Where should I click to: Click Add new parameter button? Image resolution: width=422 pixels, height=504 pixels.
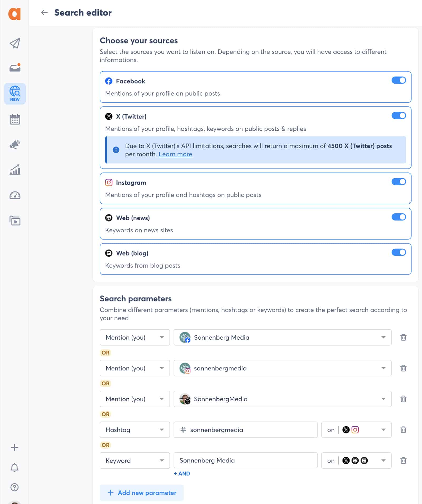(x=142, y=493)
